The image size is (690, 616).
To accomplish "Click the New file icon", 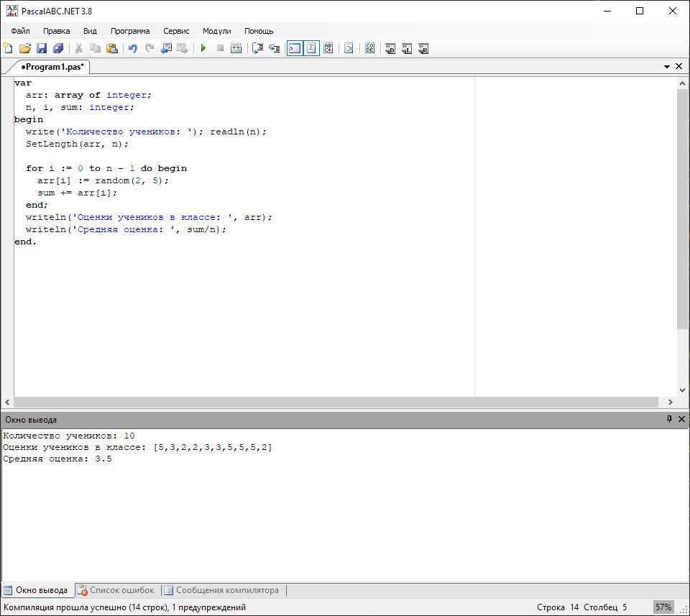I will point(8,48).
